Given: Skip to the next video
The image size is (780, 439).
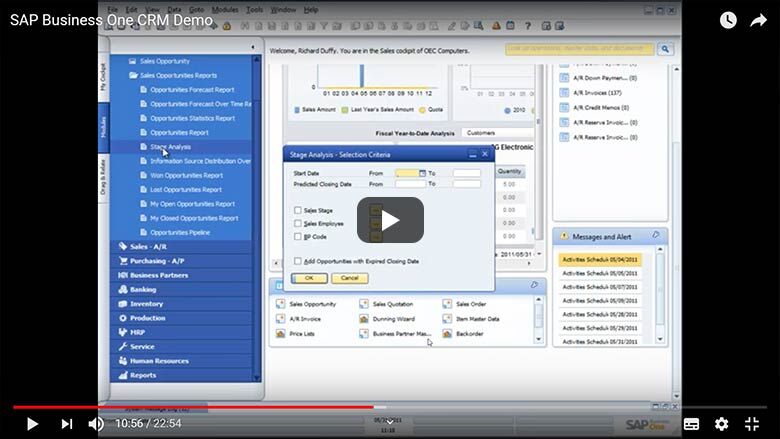Looking at the screenshot, I should pos(67,424).
